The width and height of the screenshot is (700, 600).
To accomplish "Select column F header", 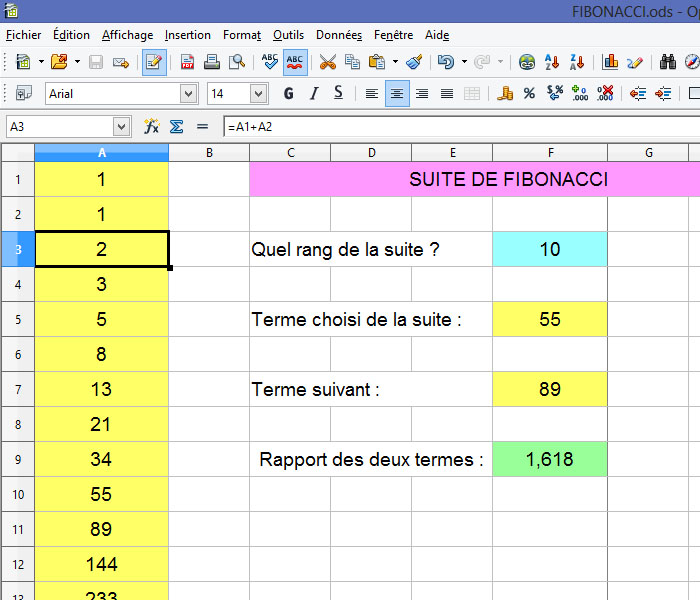I will pos(550,153).
